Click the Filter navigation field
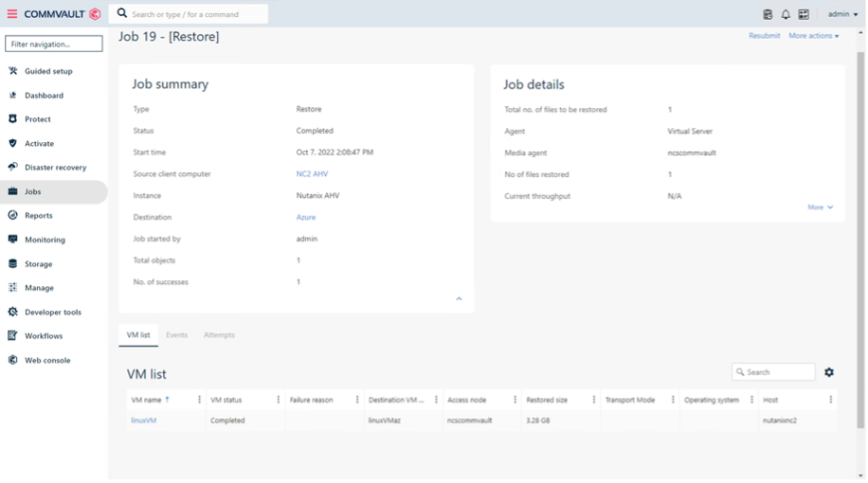868x483 pixels. [54, 44]
